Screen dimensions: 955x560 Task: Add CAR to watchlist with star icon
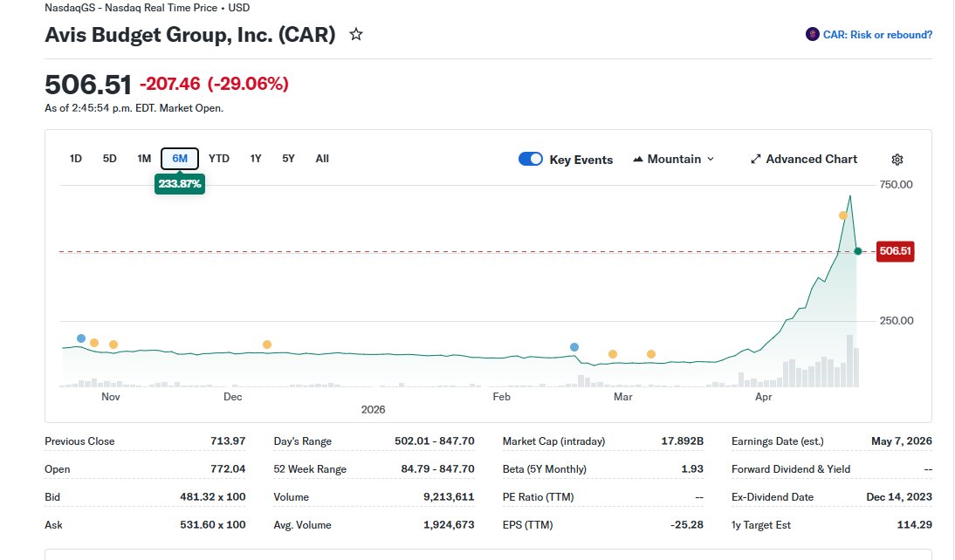355,34
